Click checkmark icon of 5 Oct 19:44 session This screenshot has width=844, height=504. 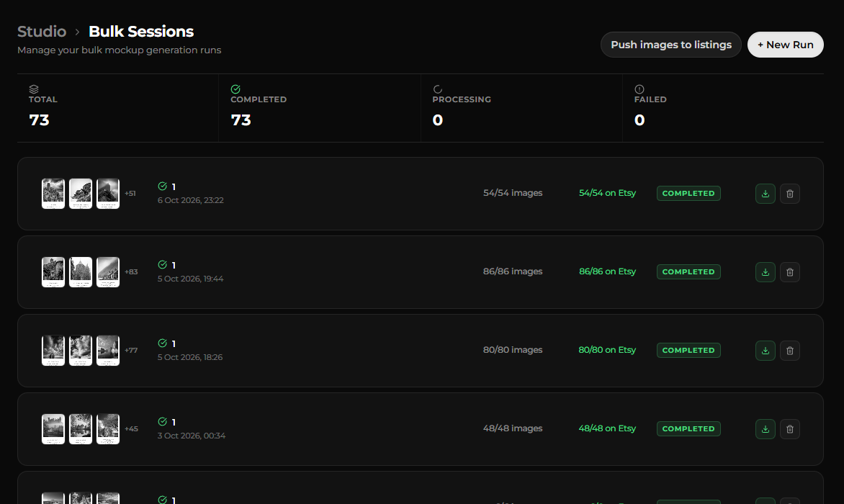[x=163, y=265]
